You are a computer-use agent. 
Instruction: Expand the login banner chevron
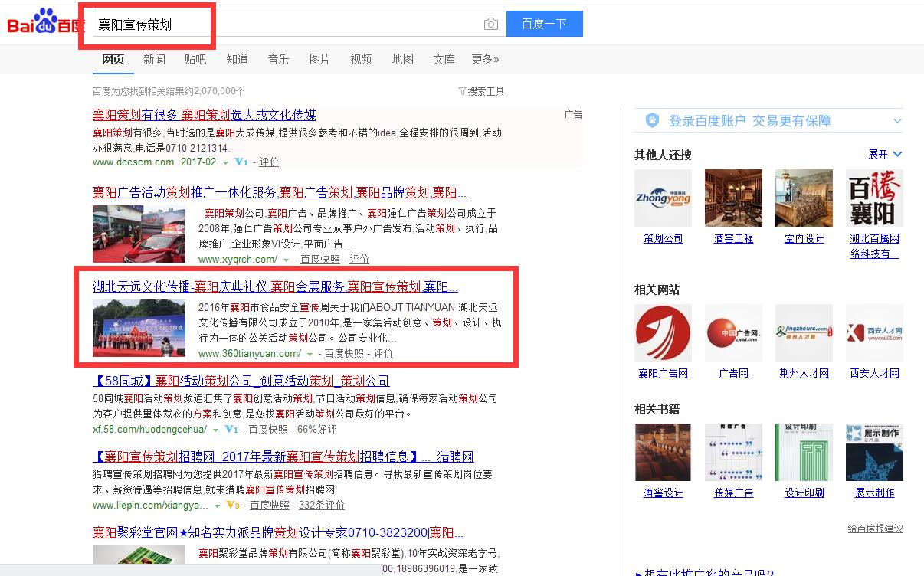pos(897,121)
